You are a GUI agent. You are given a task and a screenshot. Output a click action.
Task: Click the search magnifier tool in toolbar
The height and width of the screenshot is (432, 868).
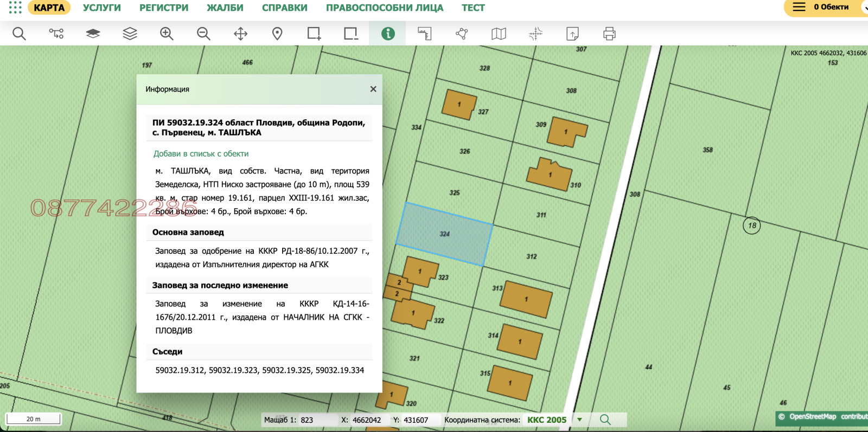(x=19, y=34)
